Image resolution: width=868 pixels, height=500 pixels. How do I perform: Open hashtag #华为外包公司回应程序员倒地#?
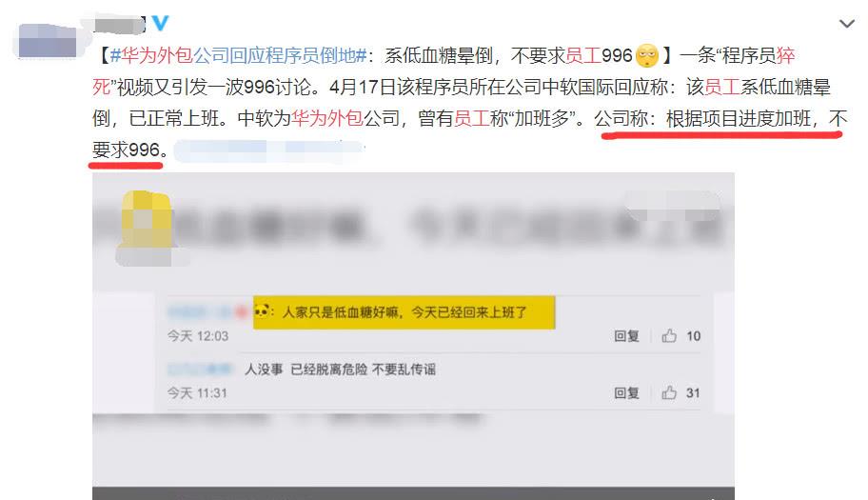[x=238, y=55]
